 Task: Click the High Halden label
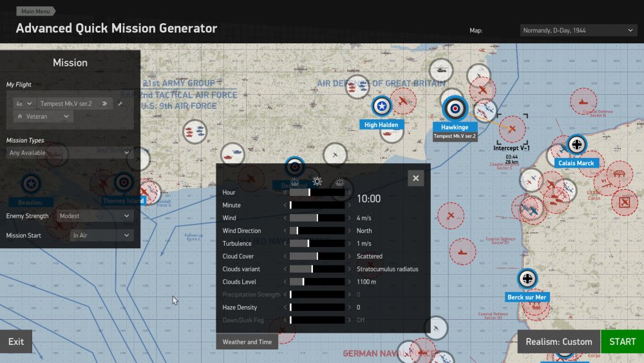pyautogui.click(x=381, y=125)
